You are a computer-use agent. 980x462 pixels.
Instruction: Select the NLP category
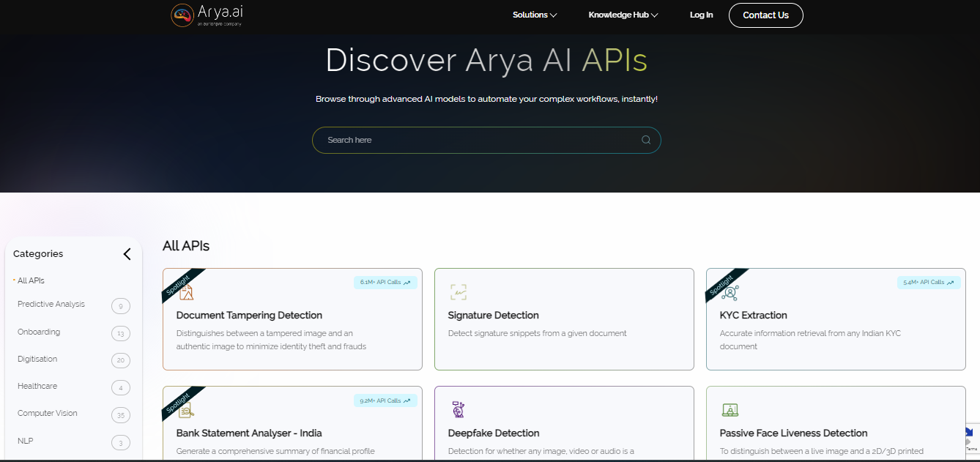pyautogui.click(x=25, y=441)
